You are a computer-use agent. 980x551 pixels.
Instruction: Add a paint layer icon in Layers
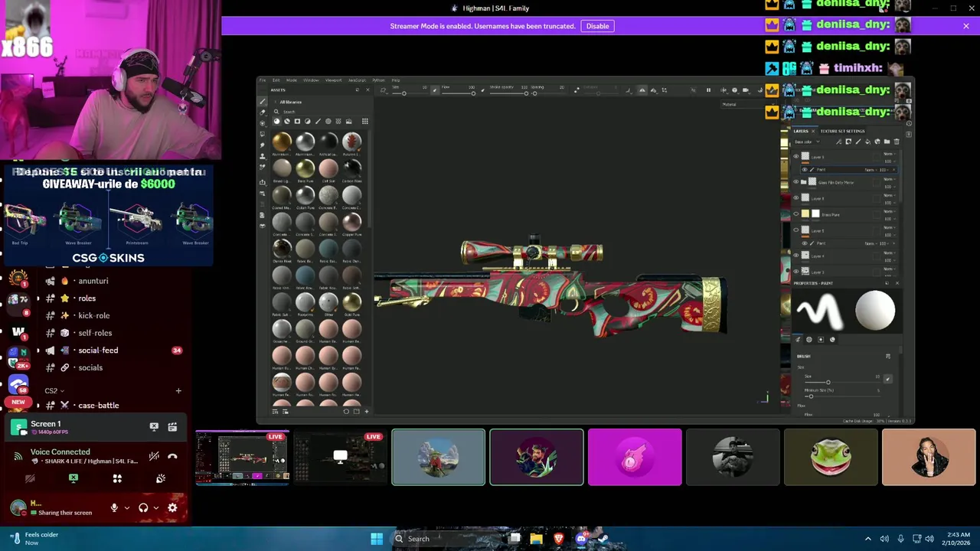857,142
